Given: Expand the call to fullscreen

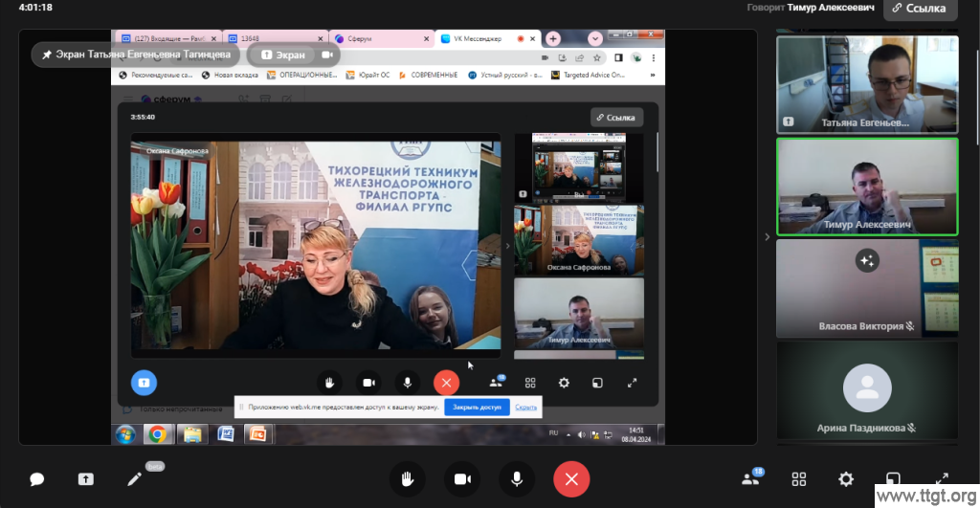Looking at the screenshot, I should (941, 479).
